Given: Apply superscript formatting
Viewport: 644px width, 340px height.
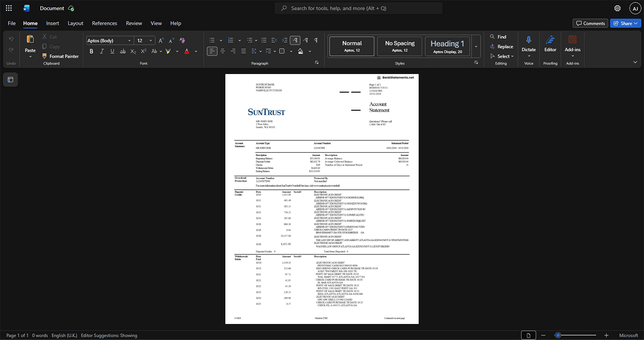Looking at the screenshot, I should click(143, 51).
